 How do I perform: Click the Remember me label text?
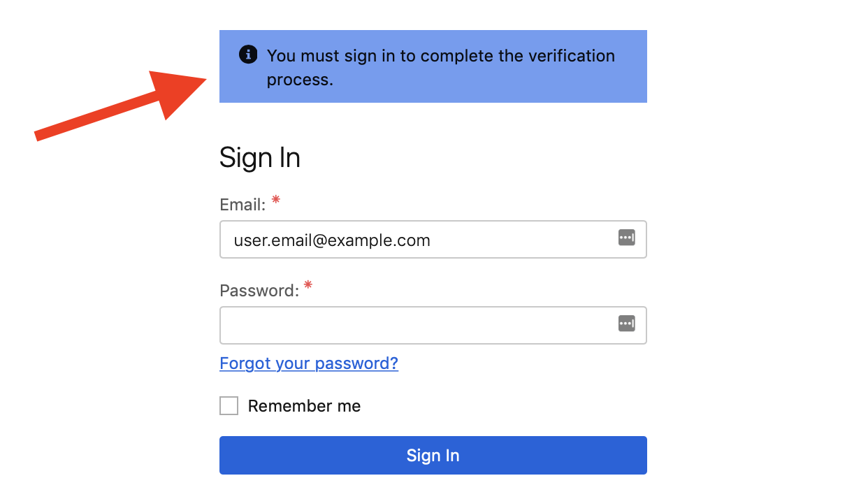coord(304,406)
